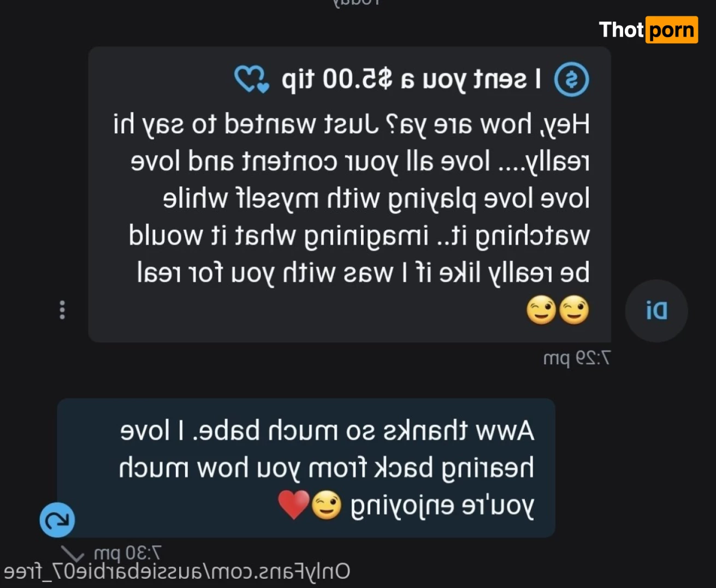The image size is (716, 588).
Task: Click the red heart emoji in reply
Action: click(294, 504)
